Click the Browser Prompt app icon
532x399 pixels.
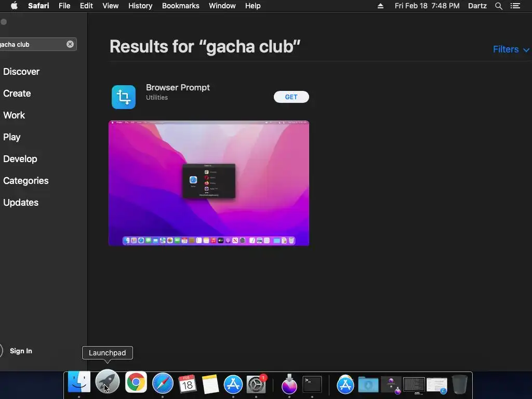tap(124, 97)
